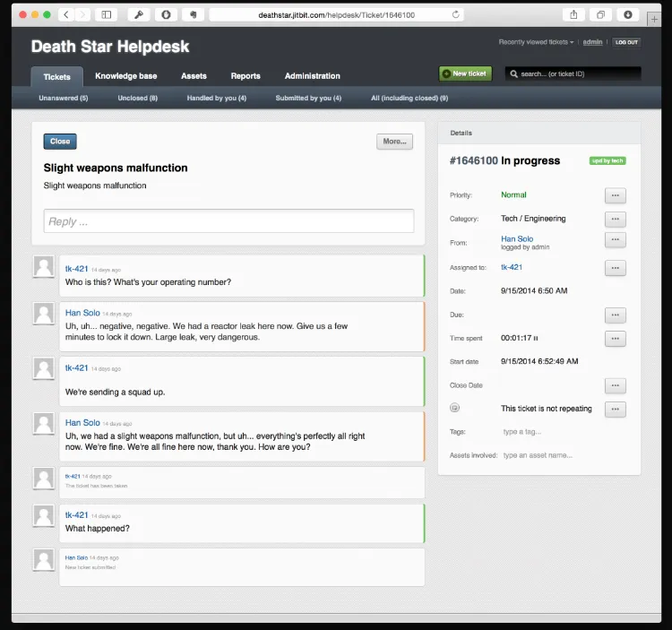672x630 pixels.
Task: Reload the page with the refresh icon
Action: pos(455,14)
